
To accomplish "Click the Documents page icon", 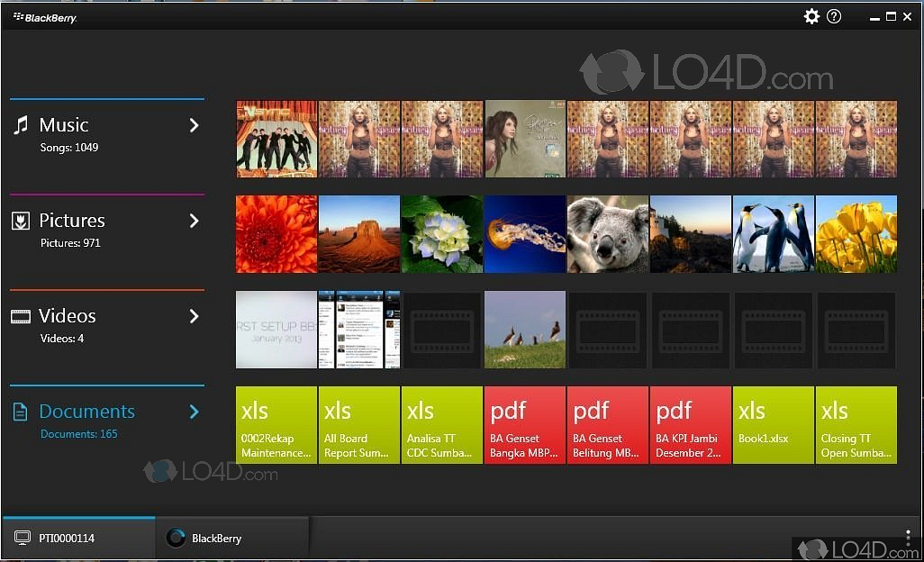I will pos(20,412).
